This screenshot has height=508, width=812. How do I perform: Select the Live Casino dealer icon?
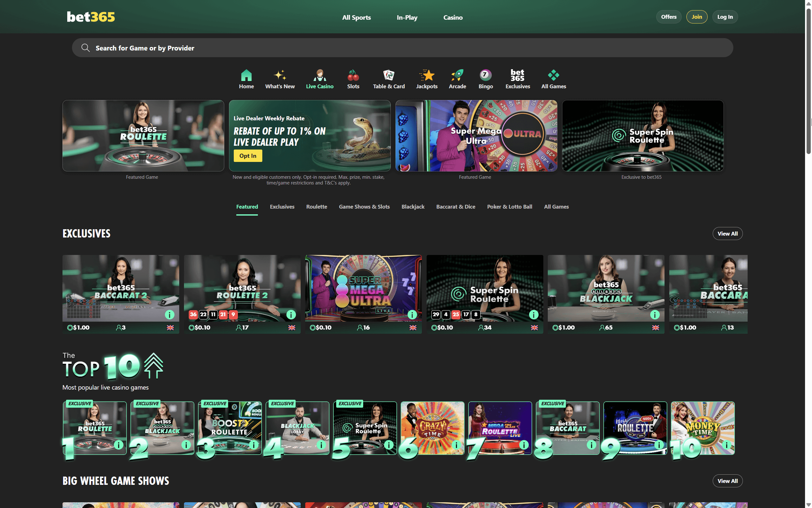[x=319, y=75]
